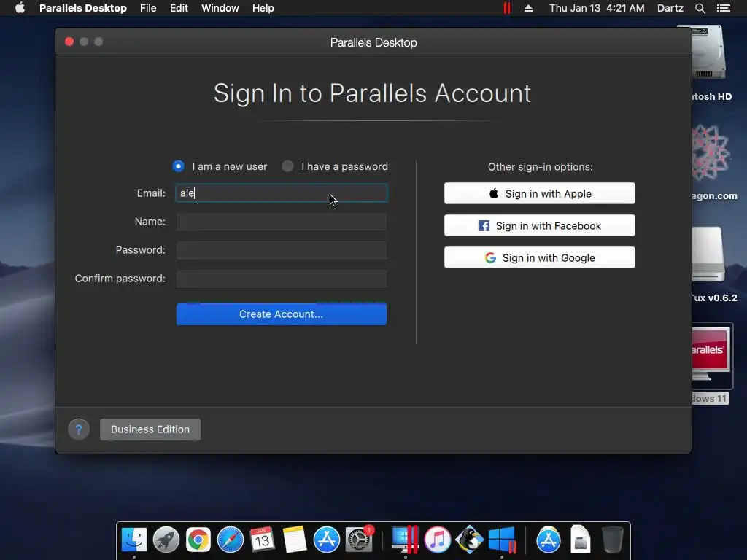Open the Parallels Desktop app menu
This screenshot has height=560, width=747.
[83, 8]
